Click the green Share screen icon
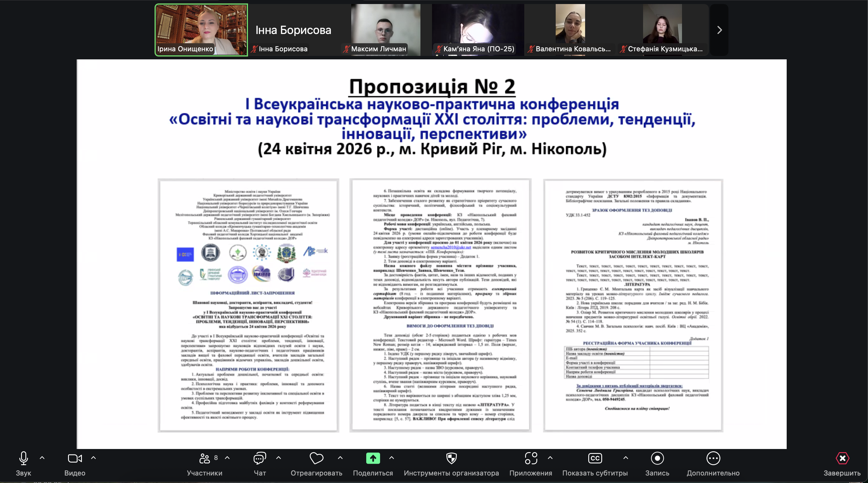This screenshot has height=483, width=868. tap(373, 459)
